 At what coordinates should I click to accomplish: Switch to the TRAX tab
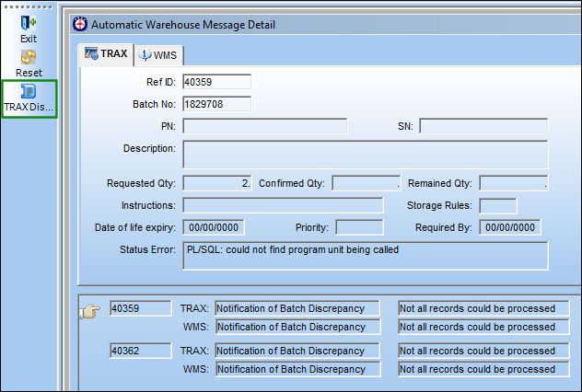(x=106, y=54)
